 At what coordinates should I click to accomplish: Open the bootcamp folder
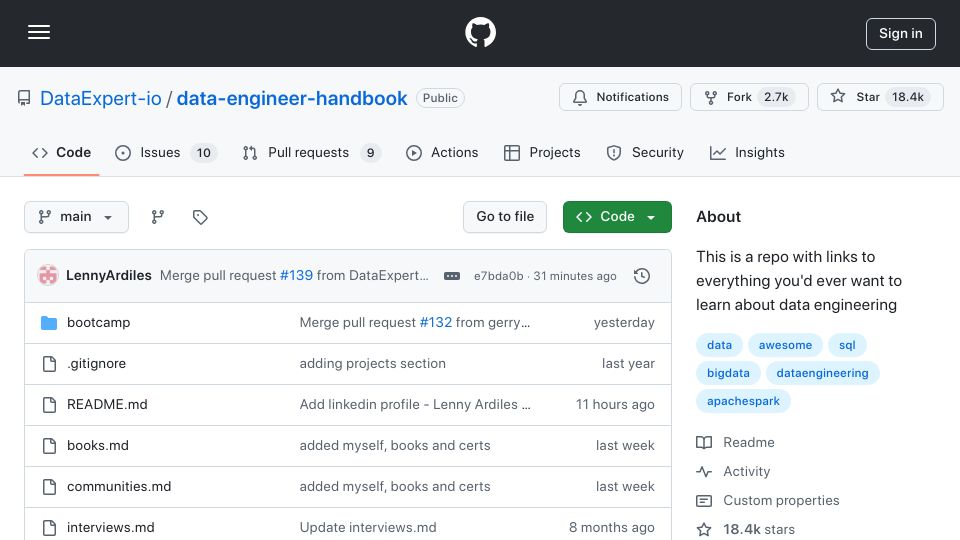(x=99, y=323)
